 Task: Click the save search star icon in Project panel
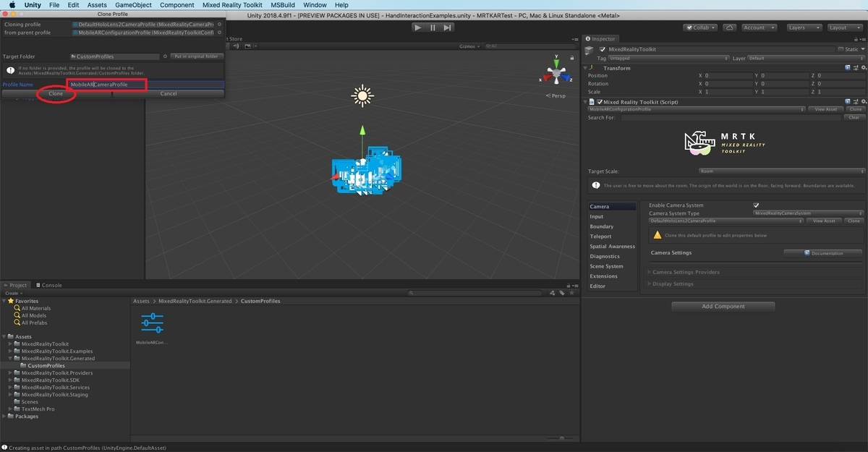point(571,293)
